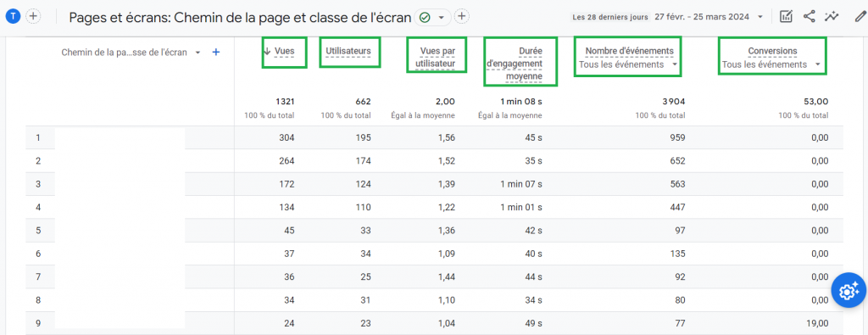The image size is (868, 335).
Task: Click the add comparison plus next to T
Action: 33,17
